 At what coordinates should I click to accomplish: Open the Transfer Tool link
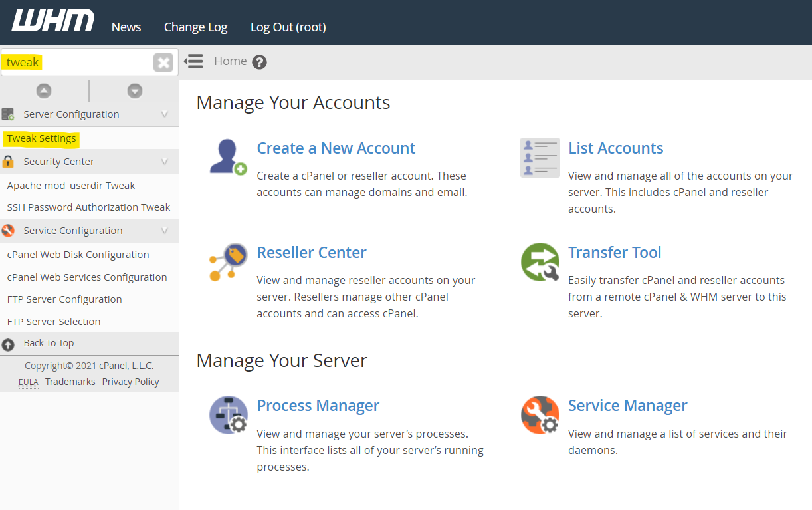click(x=615, y=253)
